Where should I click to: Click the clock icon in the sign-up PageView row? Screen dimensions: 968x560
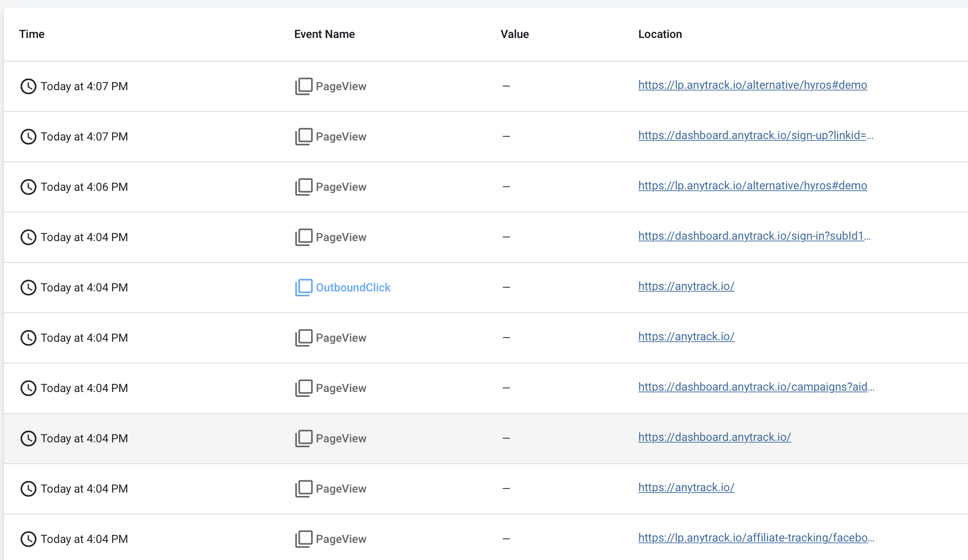tap(28, 137)
